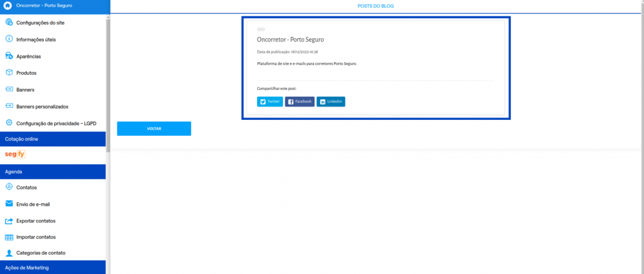Click 'Compartilhar este post:' label
644x274 pixels.
[x=277, y=88]
